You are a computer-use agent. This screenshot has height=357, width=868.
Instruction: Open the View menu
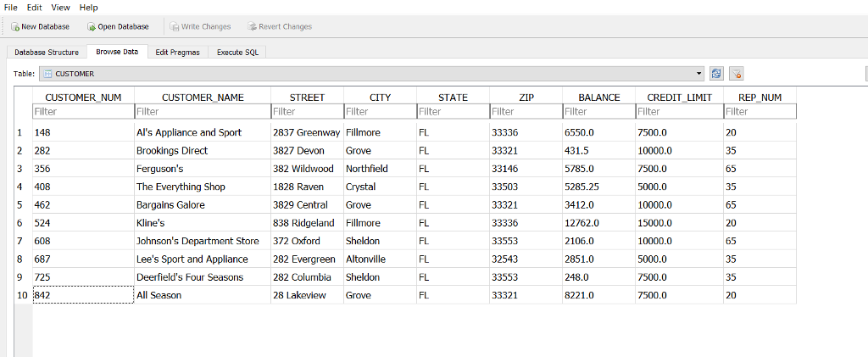coord(60,7)
